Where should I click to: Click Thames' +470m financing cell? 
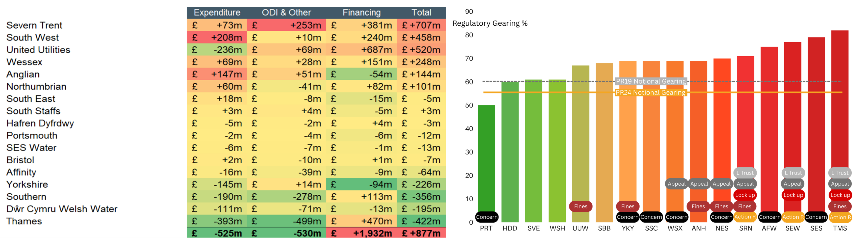click(x=361, y=221)
